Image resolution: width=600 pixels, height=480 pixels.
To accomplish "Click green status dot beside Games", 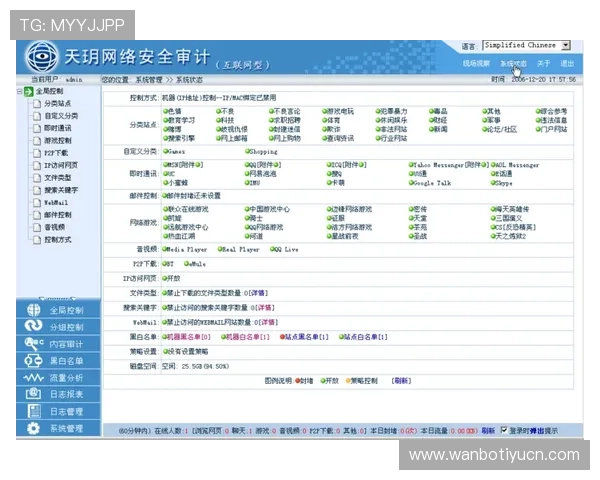I will coord(166,151).
